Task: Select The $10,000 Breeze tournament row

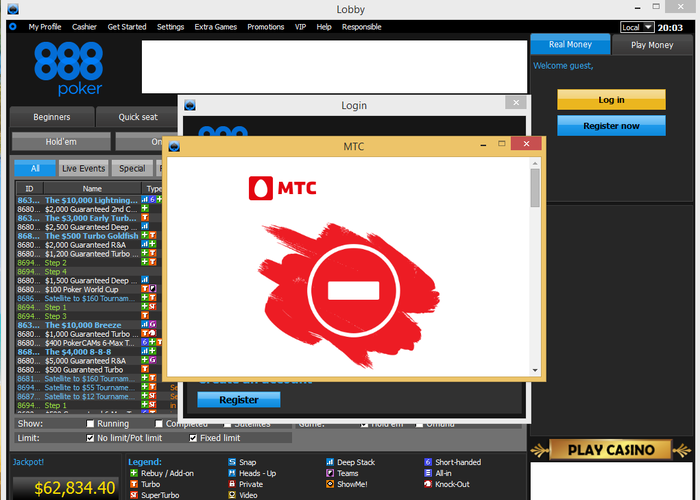Action: (x=89, y=325)
